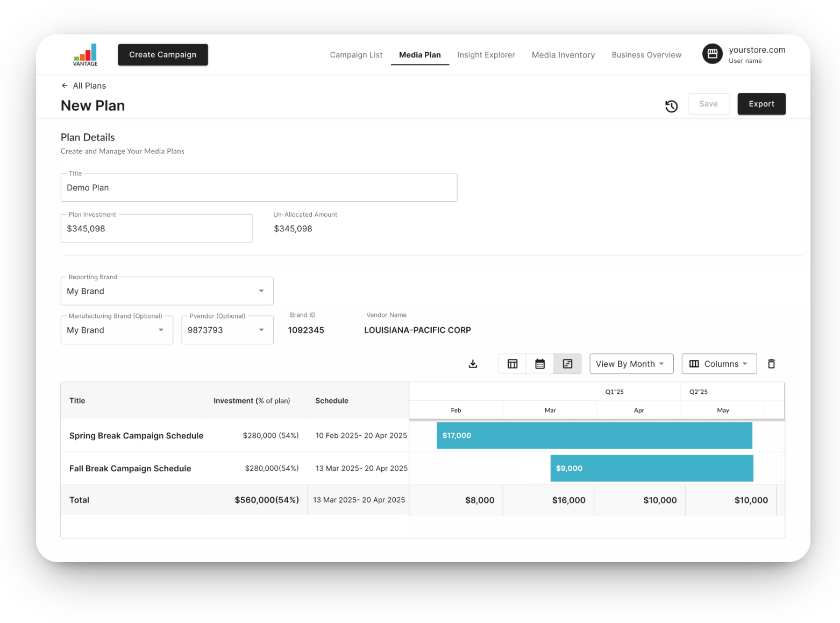Go to the Campaign List tab
Viewport: 840px width, 623px height.
click(356, 55)
